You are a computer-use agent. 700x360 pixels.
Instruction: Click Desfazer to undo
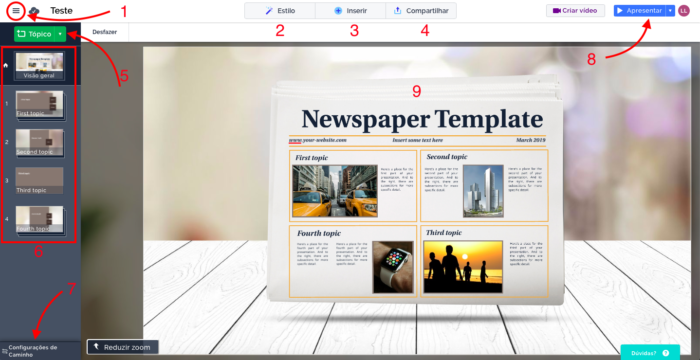pos(104,32)
